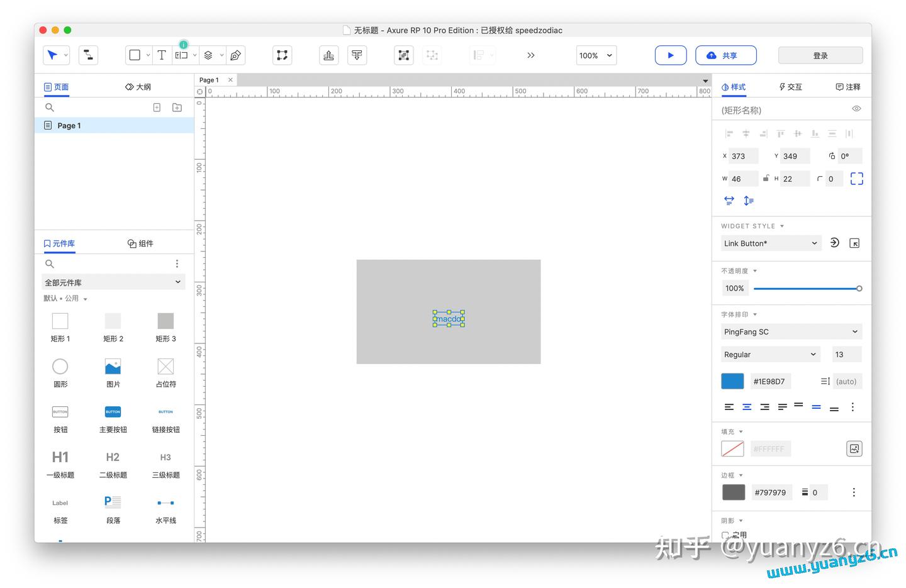Viewport: 906px width, 588px height.
Task: Open the fill image settings icon
Action: pyautogui.click(x=854, y=448)
